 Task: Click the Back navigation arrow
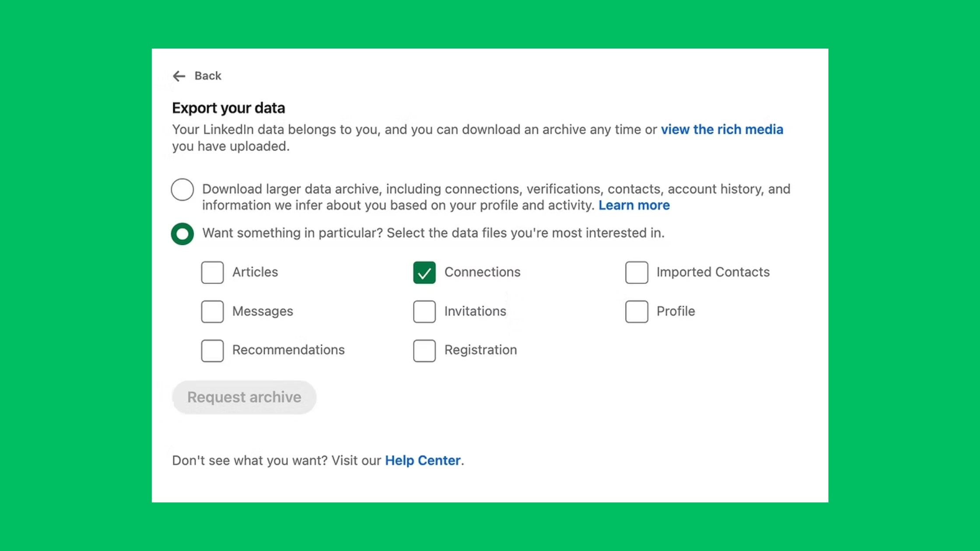click(x=179, y=76)
